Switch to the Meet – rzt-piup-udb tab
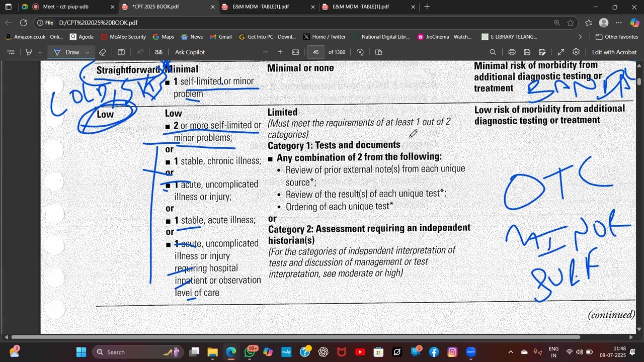Viewport: 644px width, 362px height. (68, 7)
